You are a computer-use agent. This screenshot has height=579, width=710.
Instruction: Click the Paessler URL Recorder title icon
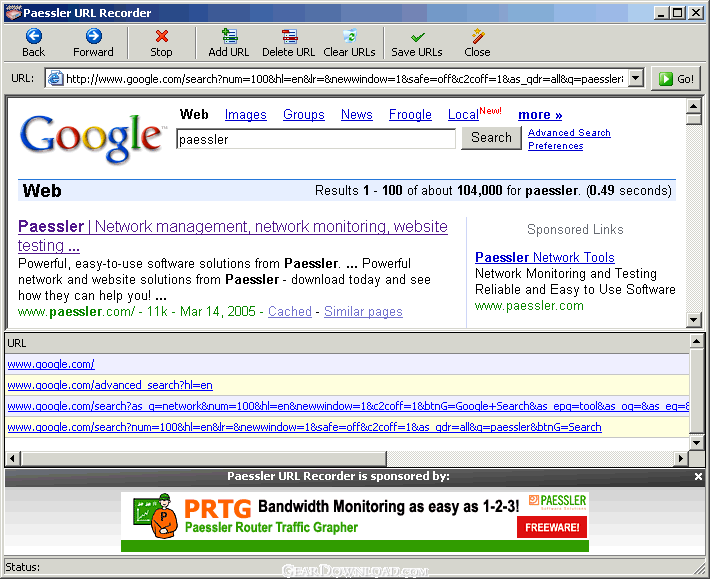tap(13, 13)
